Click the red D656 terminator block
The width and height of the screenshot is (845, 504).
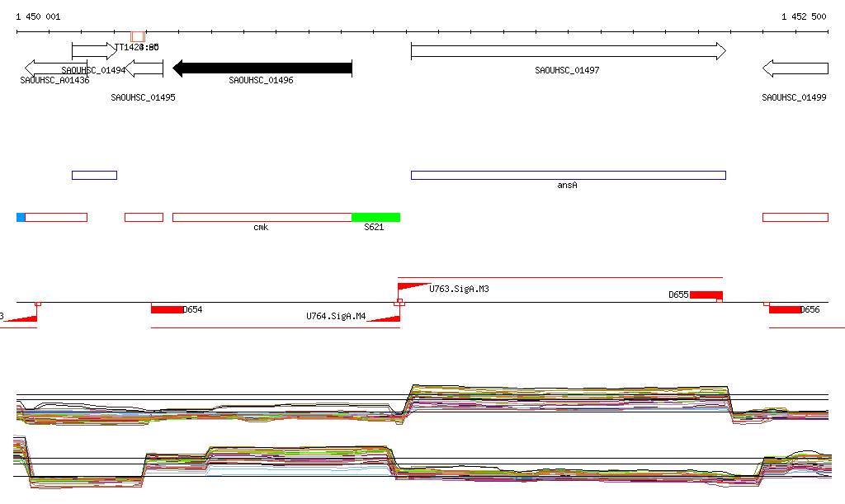pyautogui.click(x=784, y=309)
